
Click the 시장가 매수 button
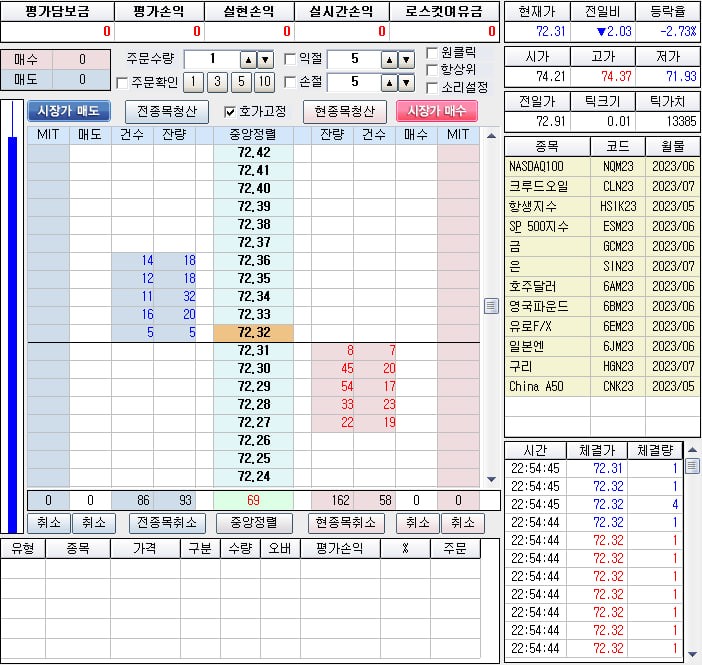[x=437, y=111]
